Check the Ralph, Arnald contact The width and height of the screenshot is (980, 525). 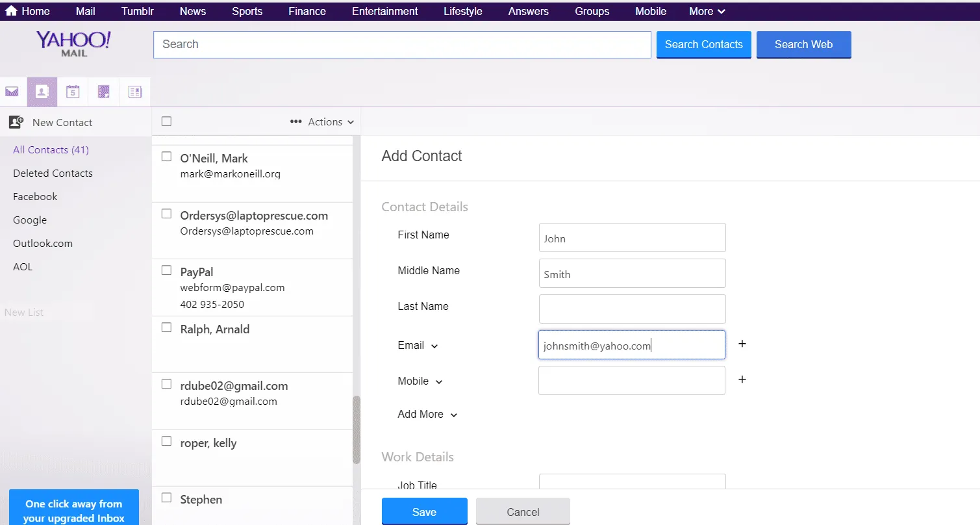(x=166, y=327)
